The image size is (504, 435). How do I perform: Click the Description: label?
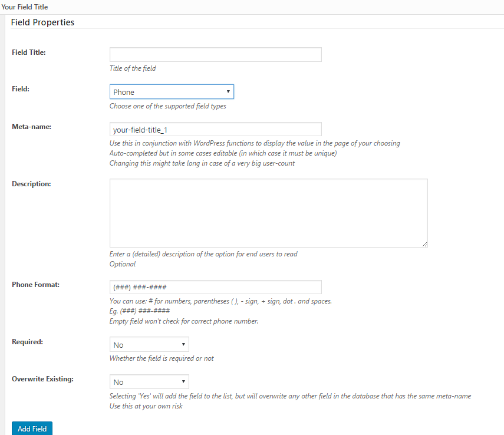pyautogui.click(x=31, y=184)
